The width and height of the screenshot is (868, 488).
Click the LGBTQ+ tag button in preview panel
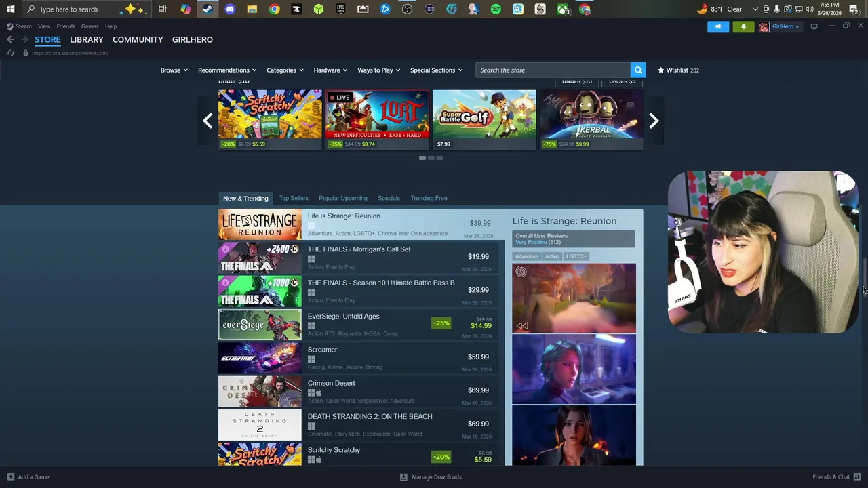pos(576,256)
